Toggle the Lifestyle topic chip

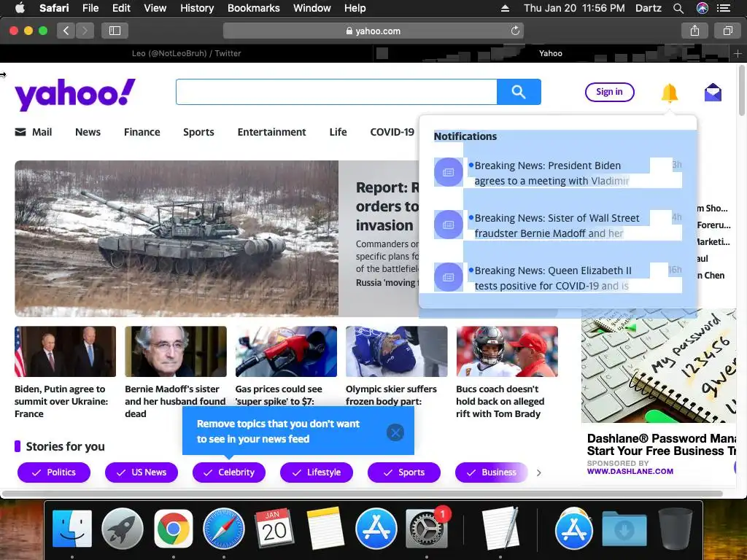coord(317,472)
